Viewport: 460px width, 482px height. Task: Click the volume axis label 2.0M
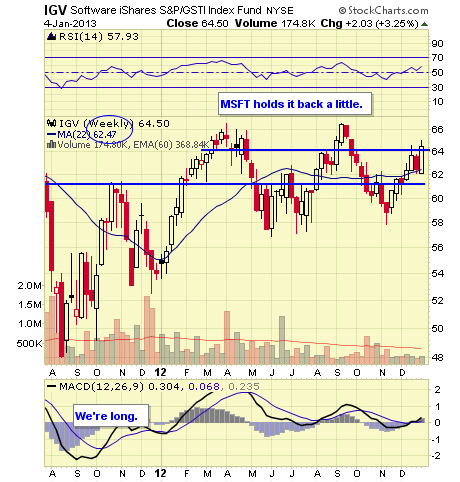point(30,286)
